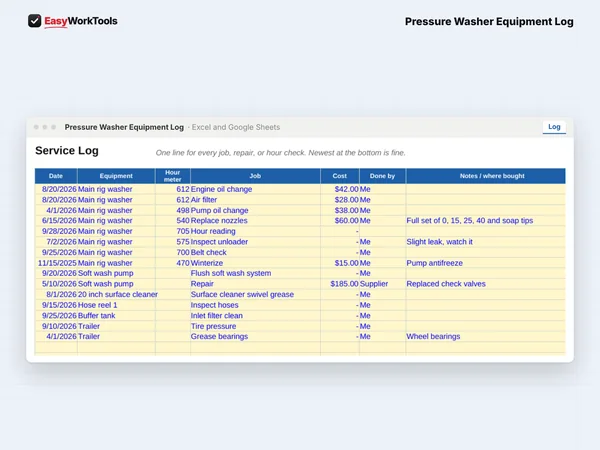Click the $42.00 cost cell
The height and width of the screenshot is (450, 600).
pyautogui.click(x=340, y=189)
